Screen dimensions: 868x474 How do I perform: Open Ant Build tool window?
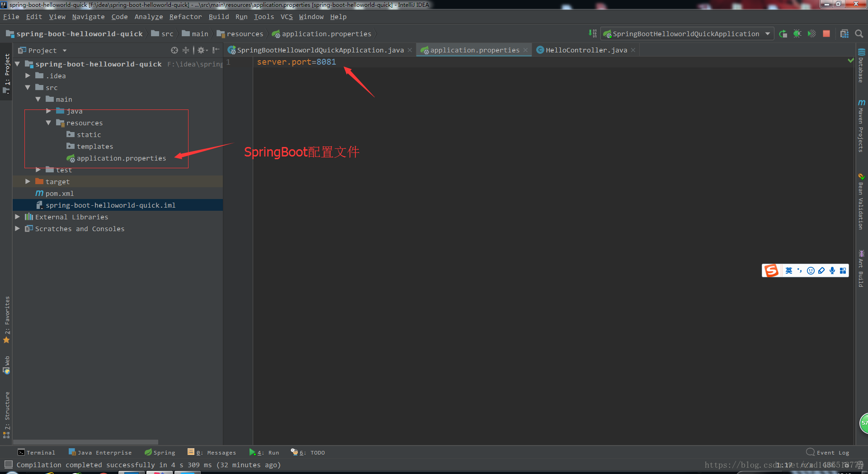tap(861, 269)
